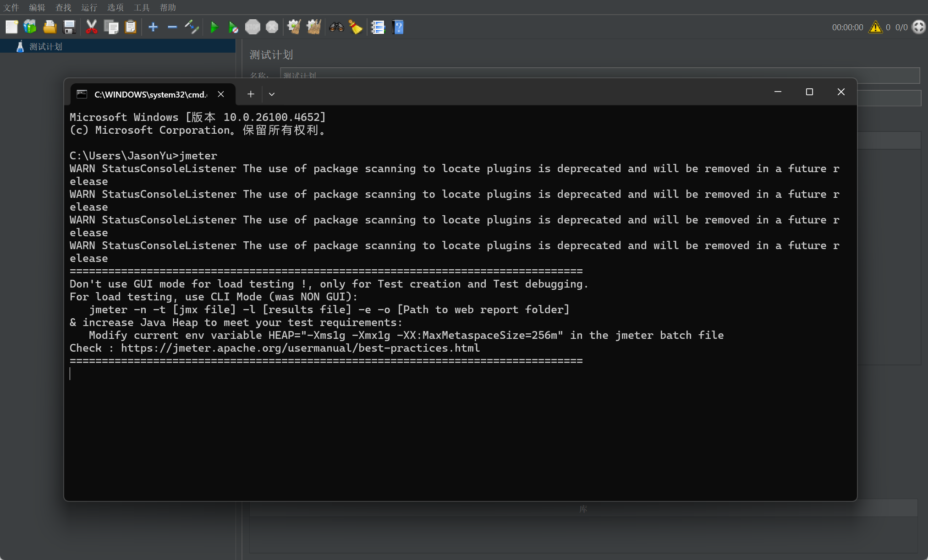The height and width of the screenshot is (560, 928).
Task: Save the test plan with floppy icon
Action: pos(69,27)
